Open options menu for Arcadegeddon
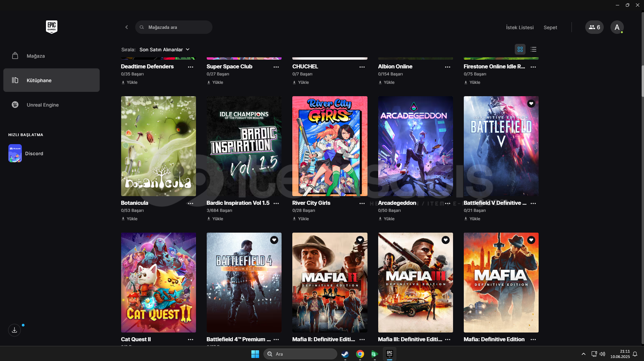Viewport: 644px width, 361px height. click(x=448, y=203)
